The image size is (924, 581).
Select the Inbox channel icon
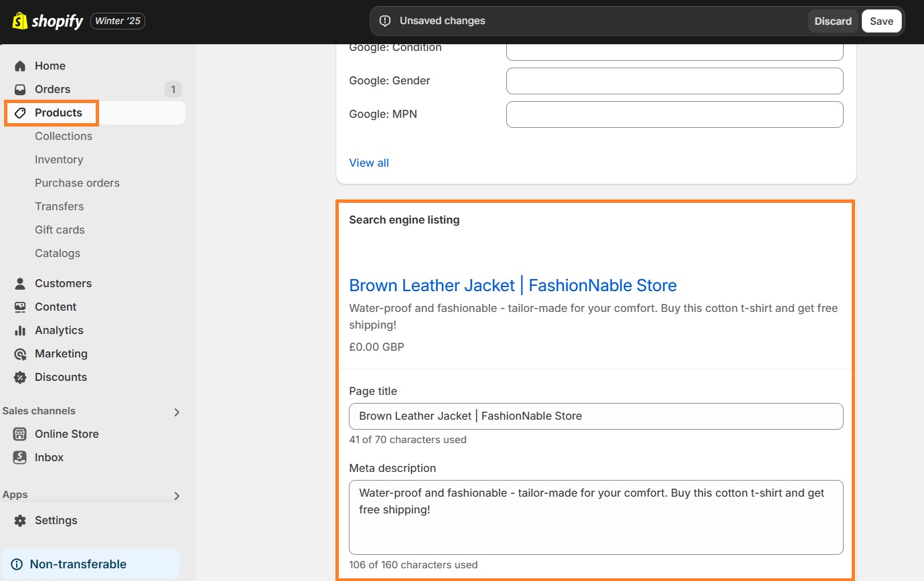pyautogui.click(x=19, y=457)
